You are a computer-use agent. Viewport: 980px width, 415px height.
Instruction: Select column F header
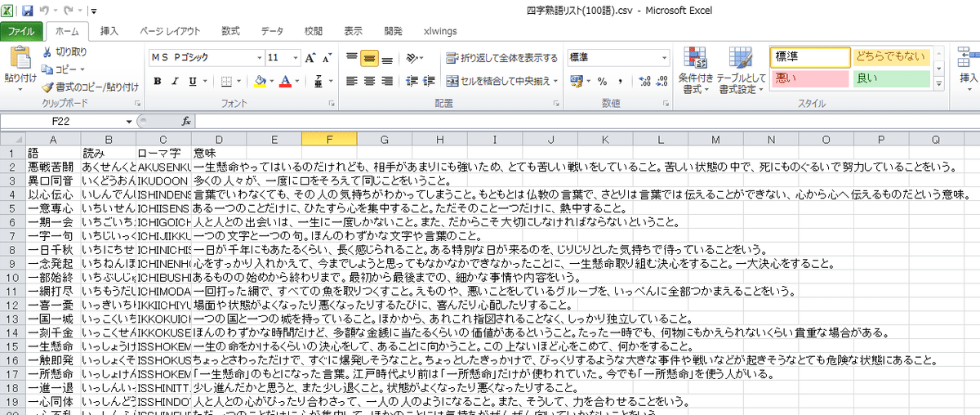328,139
